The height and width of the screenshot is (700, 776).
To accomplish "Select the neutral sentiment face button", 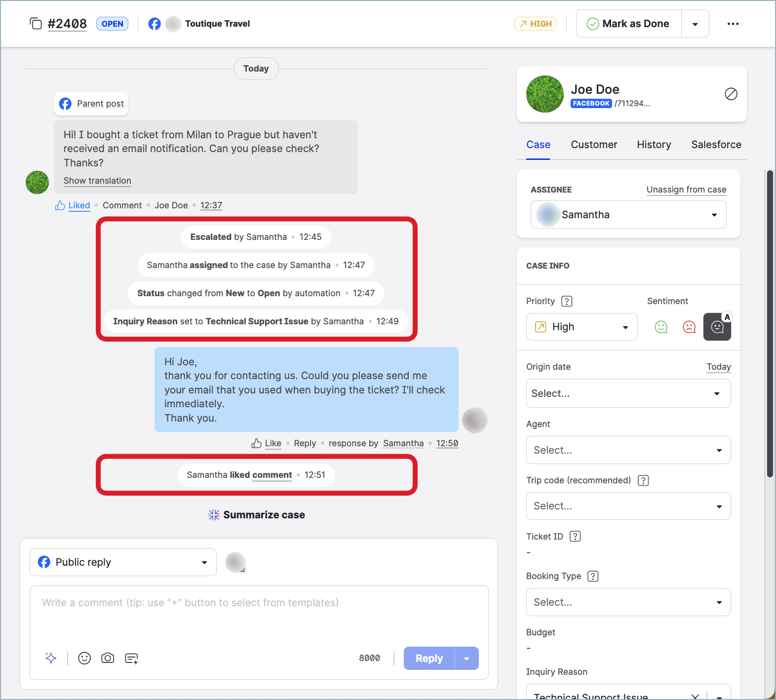I will tap(717, 327).
